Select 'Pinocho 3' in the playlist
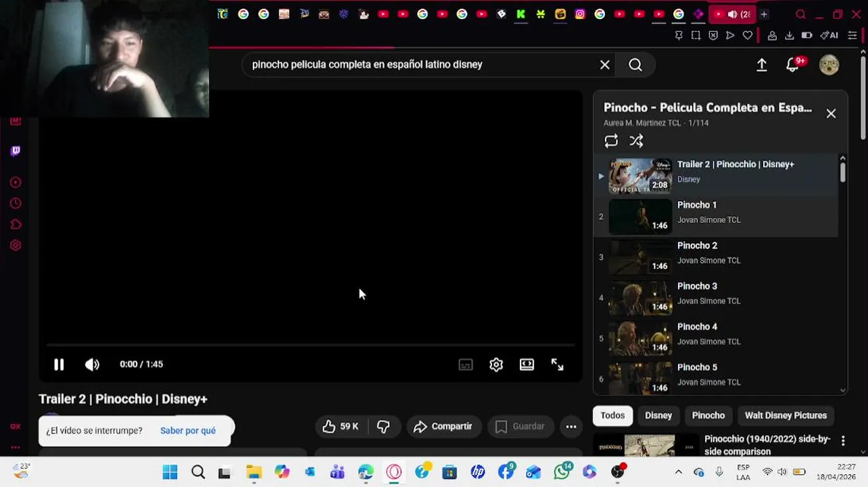 click(x=716, y=298)
